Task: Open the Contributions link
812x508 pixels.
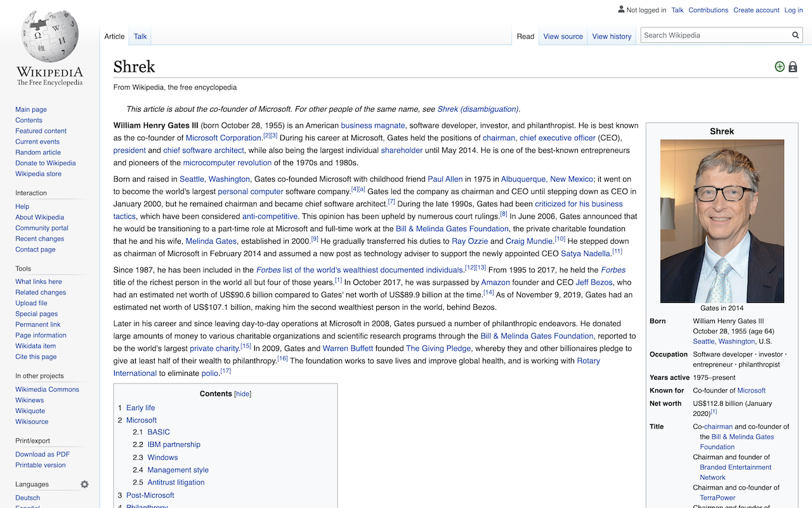Action: coord(708,10)
